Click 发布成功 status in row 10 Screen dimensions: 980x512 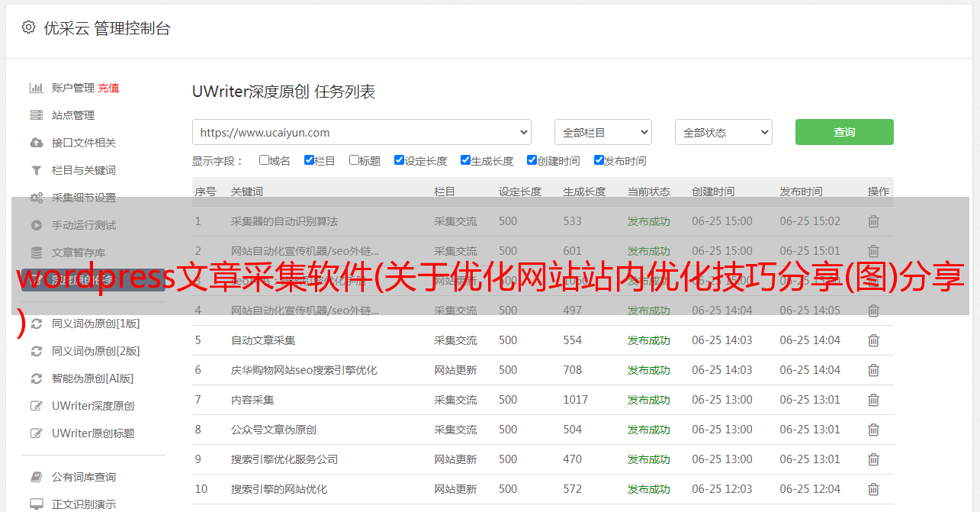pyautogui.click(x=649, y=489)
